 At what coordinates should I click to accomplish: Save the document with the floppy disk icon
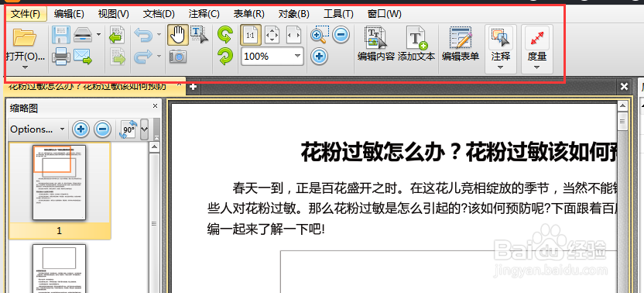coord(61,35)
